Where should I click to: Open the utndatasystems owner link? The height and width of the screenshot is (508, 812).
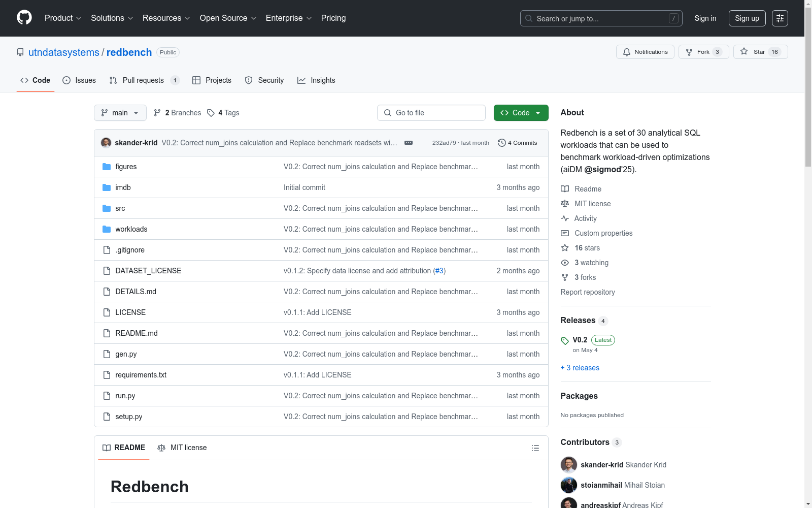tap(64, 52)
